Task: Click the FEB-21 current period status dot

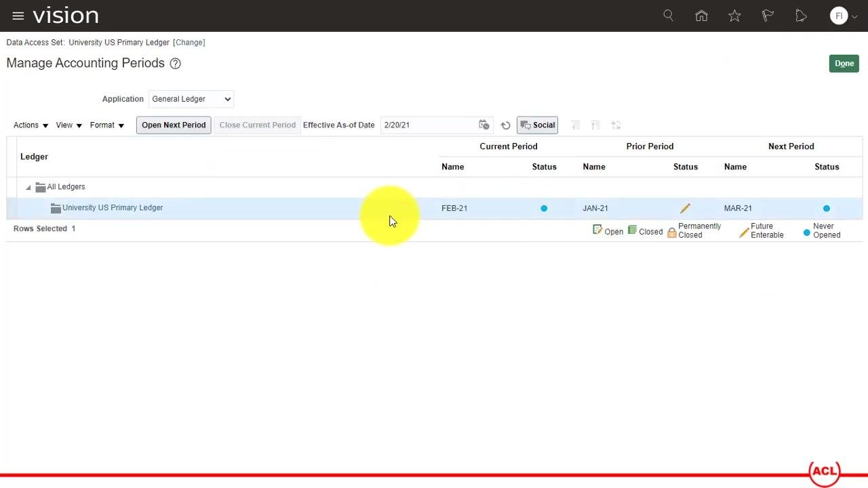Action: tap(544, 208)
